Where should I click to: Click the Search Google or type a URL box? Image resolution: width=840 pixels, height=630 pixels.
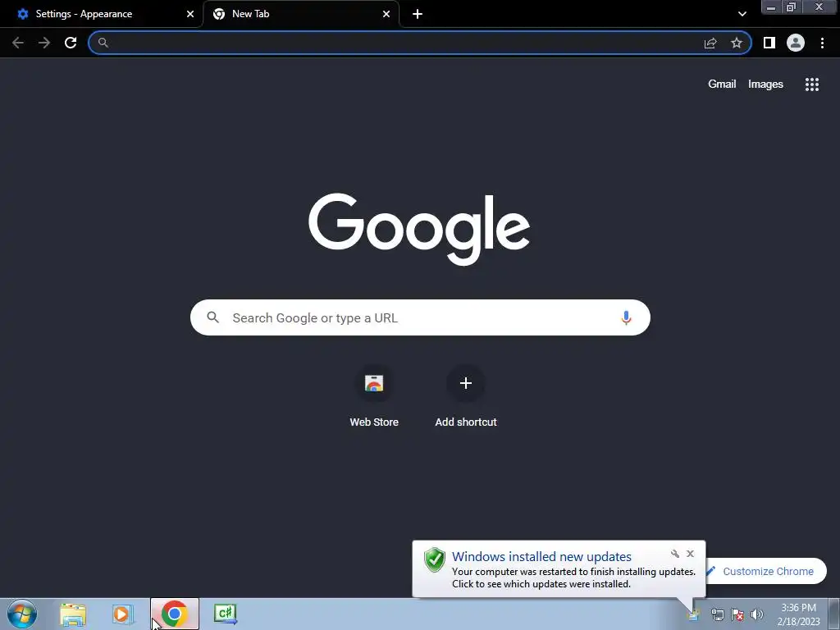click(x=420, y=317)
